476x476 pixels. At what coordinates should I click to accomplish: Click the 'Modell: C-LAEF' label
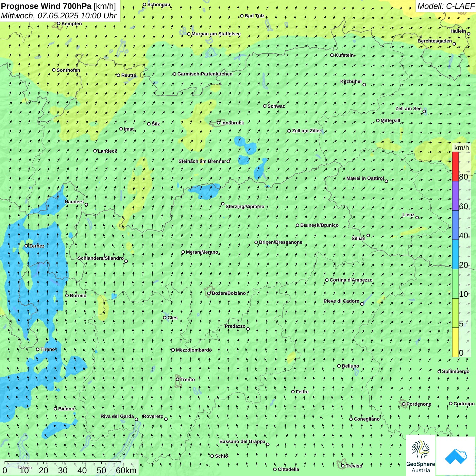[x=446, y=6]
